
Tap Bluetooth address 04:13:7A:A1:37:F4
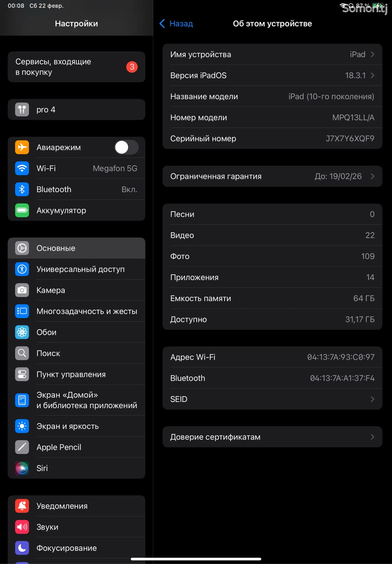pos(342,378)
